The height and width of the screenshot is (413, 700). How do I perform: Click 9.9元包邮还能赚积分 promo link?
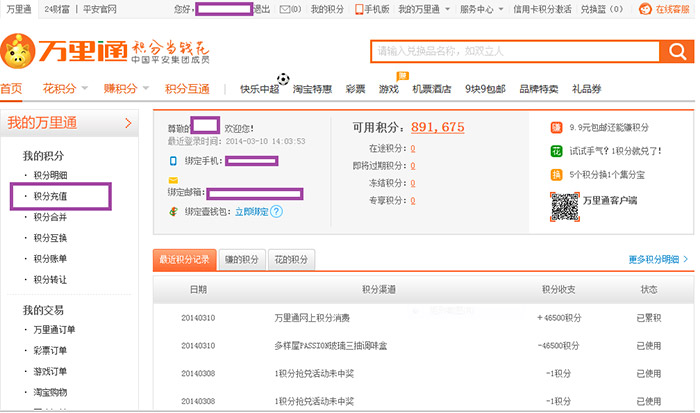click(x=609, y=128)
